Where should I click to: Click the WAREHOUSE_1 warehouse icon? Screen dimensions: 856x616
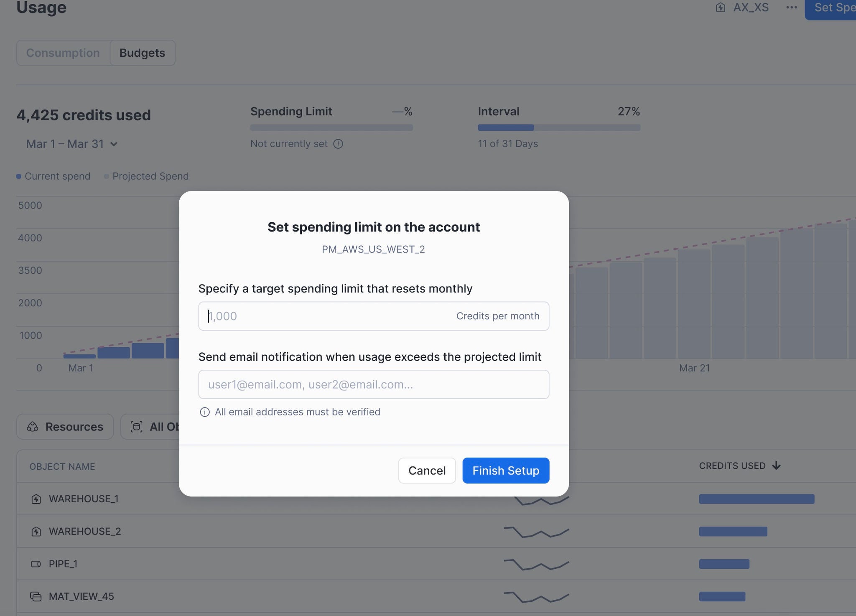coord(36,499)
